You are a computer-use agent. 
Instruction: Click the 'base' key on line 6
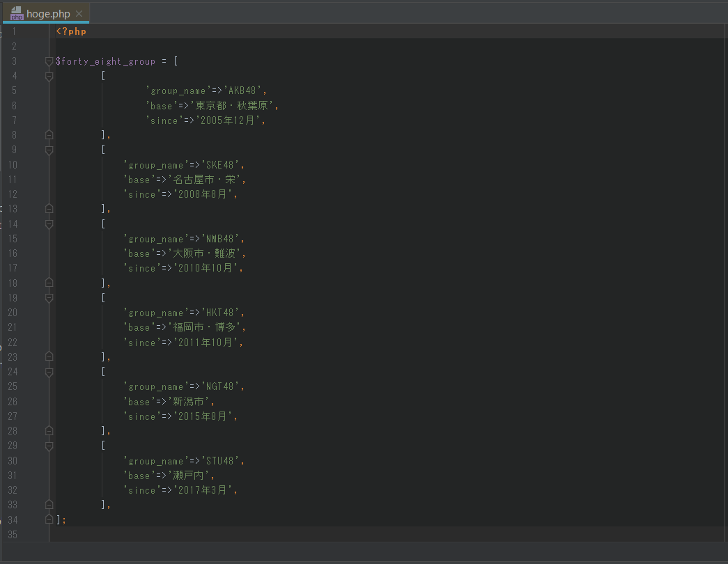162,105
